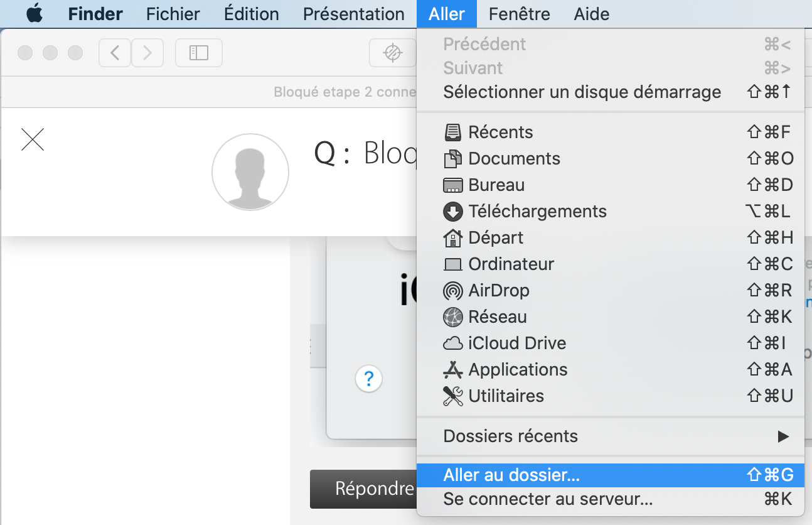Choose Aller au dossier… menu item
The width and height of the screenshot is (812, 525).
(x=511, y=475)
